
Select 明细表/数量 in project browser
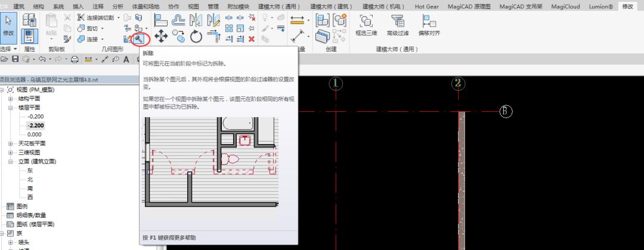[x=32, y=215]
